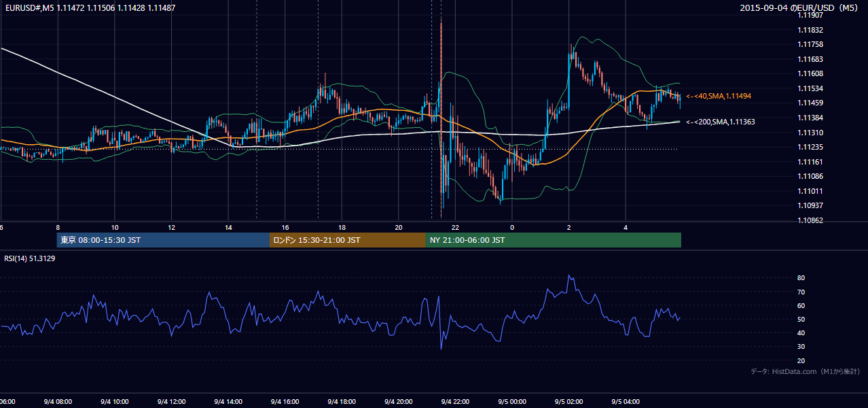Click the 9/4 22:00 date label
The width and height of the screenshot is (868, 408).
(455, 402)
